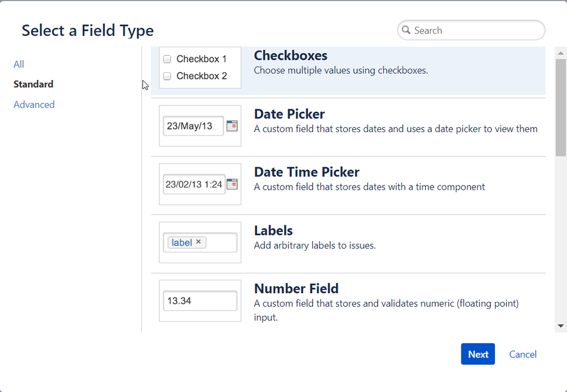Click the calendar icon beside 23/02/13 1:24
This screenshot has width=567, height=392.
pos(232,184)
